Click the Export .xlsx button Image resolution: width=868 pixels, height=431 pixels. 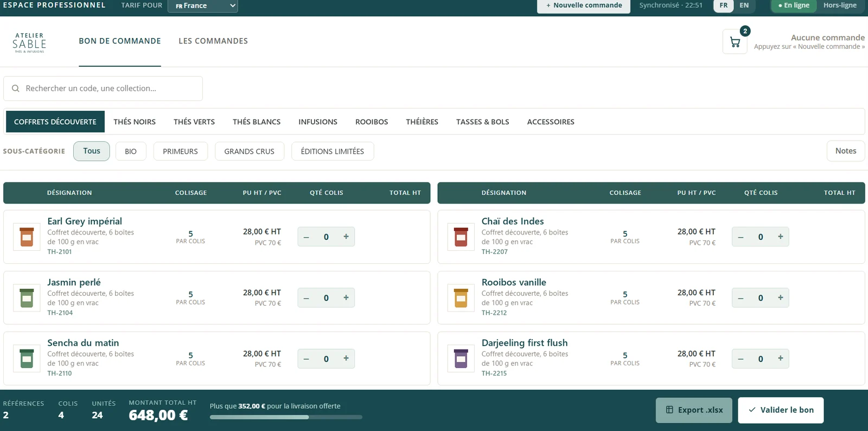[694, 410]
